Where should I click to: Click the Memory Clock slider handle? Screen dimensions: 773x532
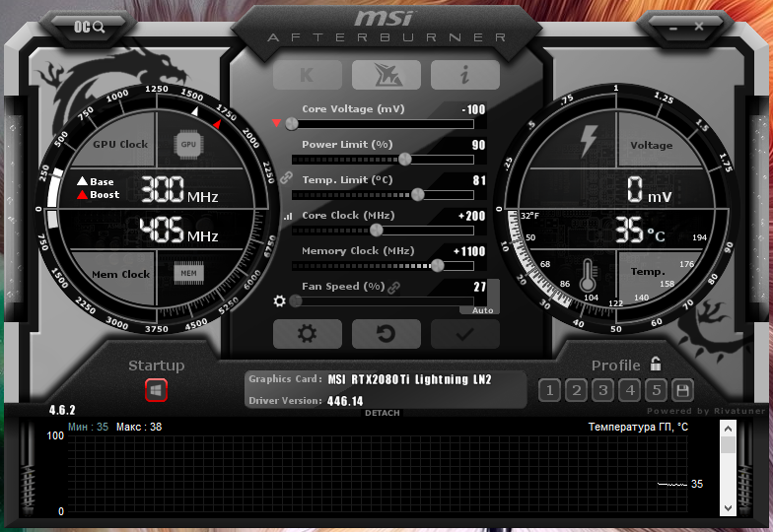(x=438, y=266)
